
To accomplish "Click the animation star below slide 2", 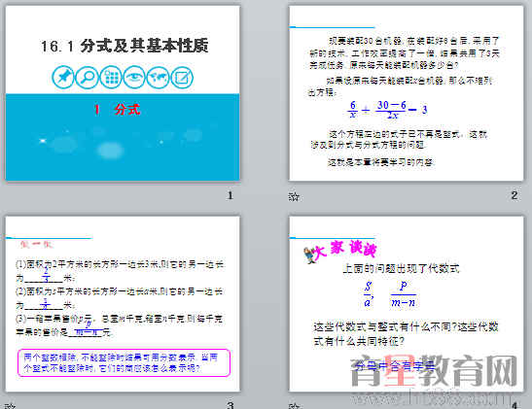I will click(x=294, y=196).
